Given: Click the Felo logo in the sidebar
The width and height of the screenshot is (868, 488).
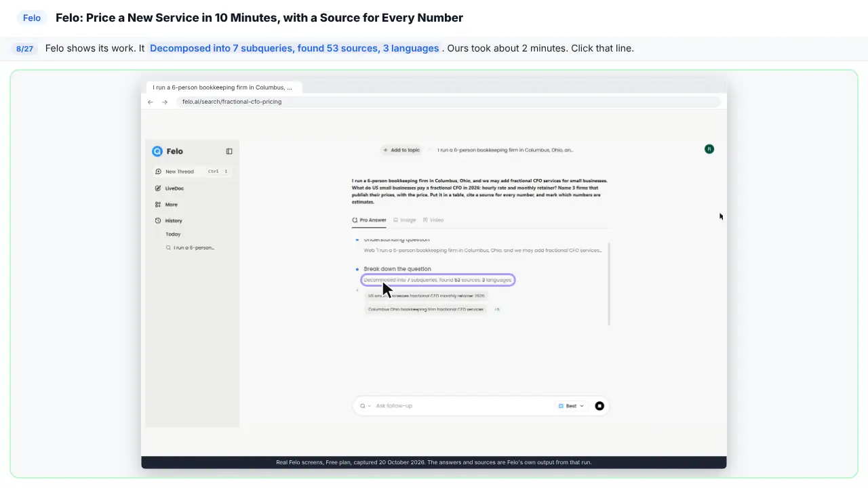Looking at the screenshot, I should pyautogui.click(x=167, y=151).
